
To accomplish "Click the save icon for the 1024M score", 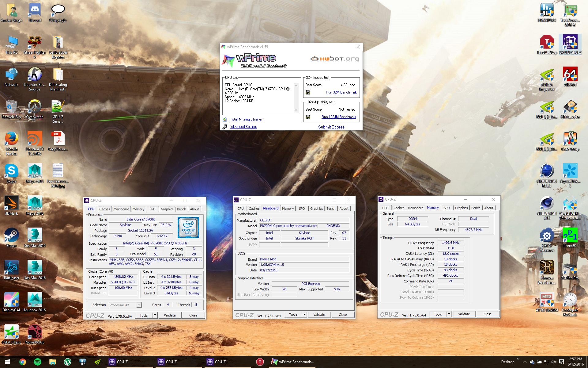I will [x=308, y=117].
